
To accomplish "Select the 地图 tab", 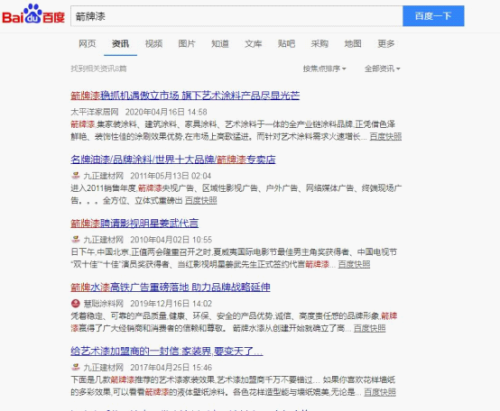I will click(x=353, y=44).
